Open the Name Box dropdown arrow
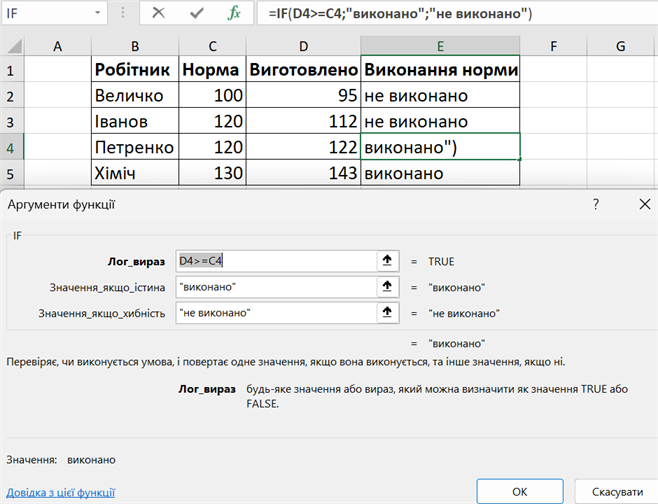Viewport: 658px width, 504px height. pyautogui.click(x=97, y=14)
